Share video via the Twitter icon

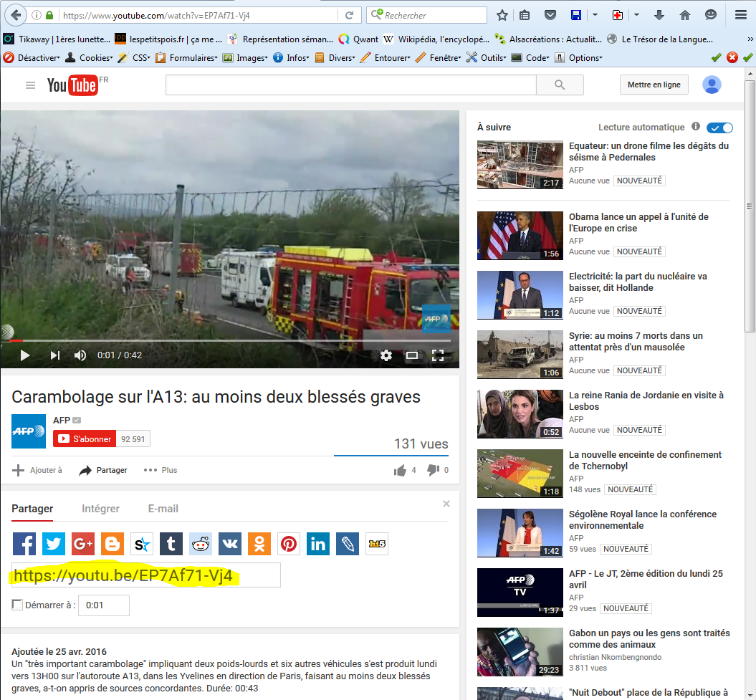[x=54, y=544]
